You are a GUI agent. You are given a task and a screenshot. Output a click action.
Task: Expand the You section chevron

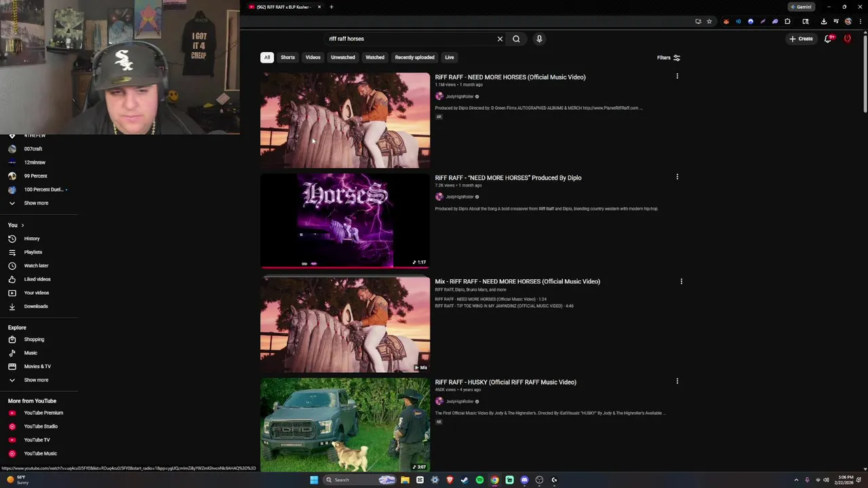click(22, 225)
